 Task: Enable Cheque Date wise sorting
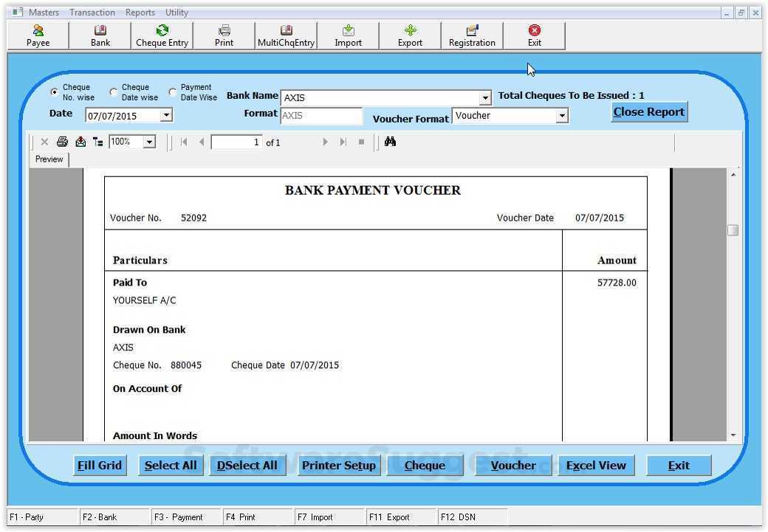pos(114,91)
